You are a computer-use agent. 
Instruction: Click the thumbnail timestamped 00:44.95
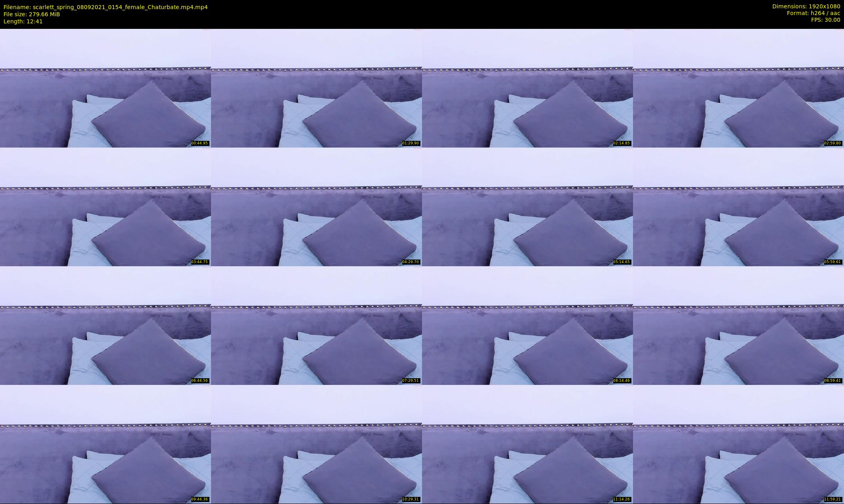[x=105, y=88]
